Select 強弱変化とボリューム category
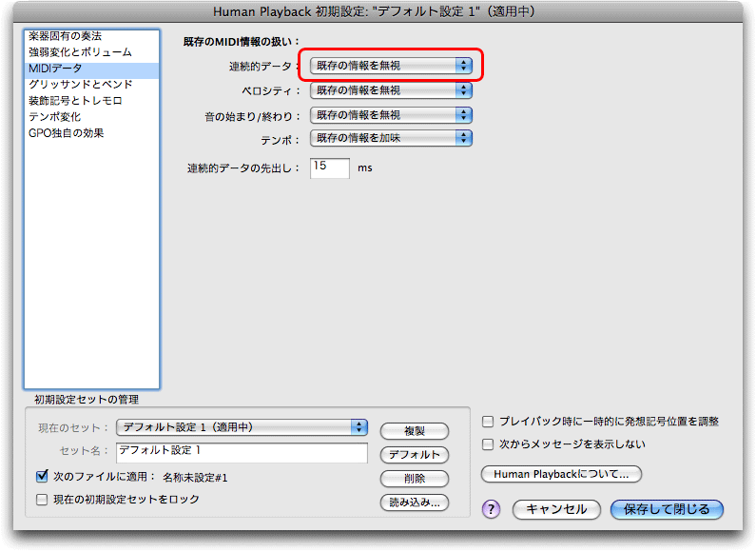756x552 pixels. 91,52
